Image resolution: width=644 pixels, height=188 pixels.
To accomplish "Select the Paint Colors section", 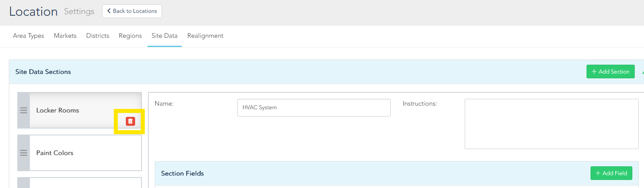I will click(x=80, y=153).
